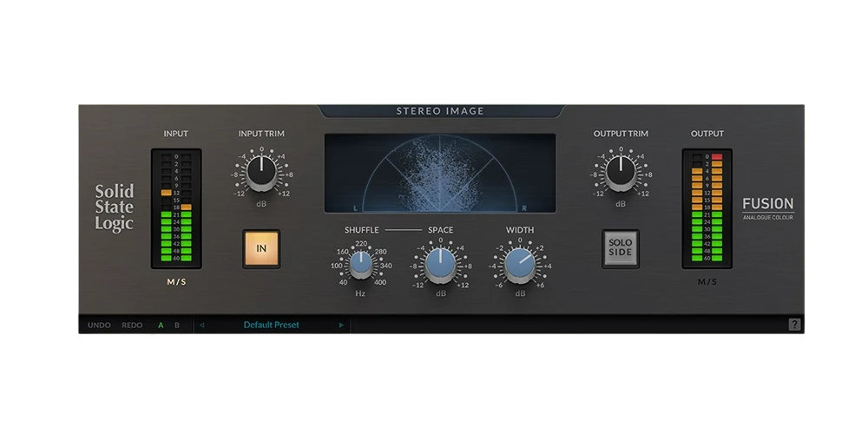The height and width of the screenshot is (434, 868).
Task: Click the Output Trim knob
Action: (x=621, y=173)
